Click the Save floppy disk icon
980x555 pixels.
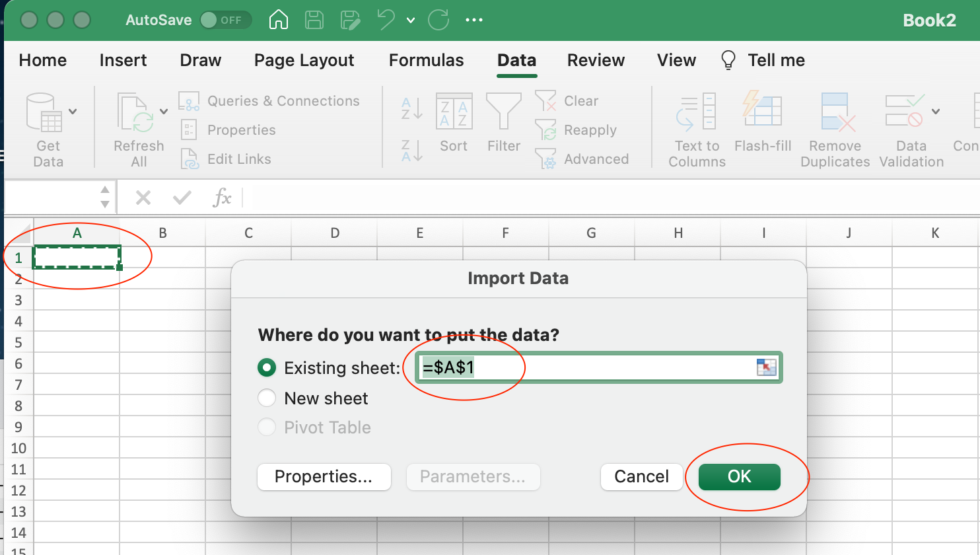(314, 20)
